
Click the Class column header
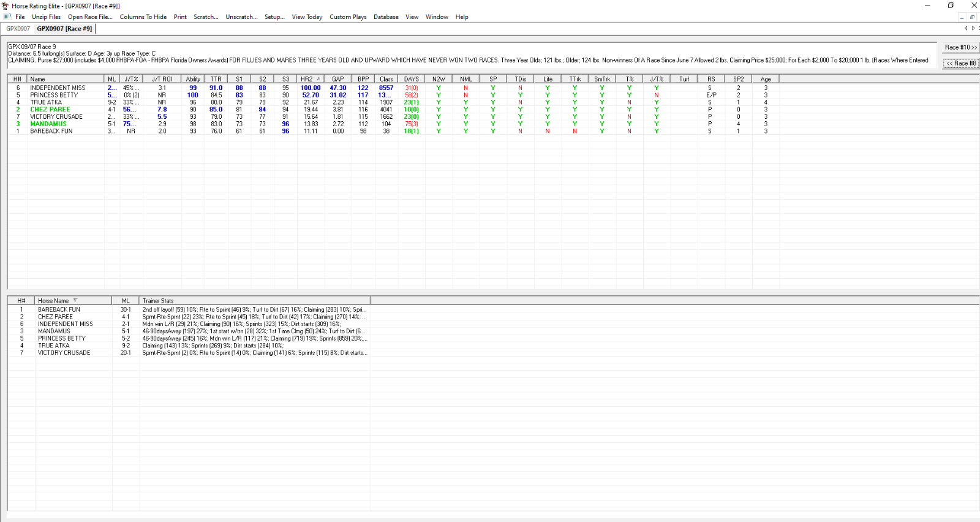tap(386, 79)
